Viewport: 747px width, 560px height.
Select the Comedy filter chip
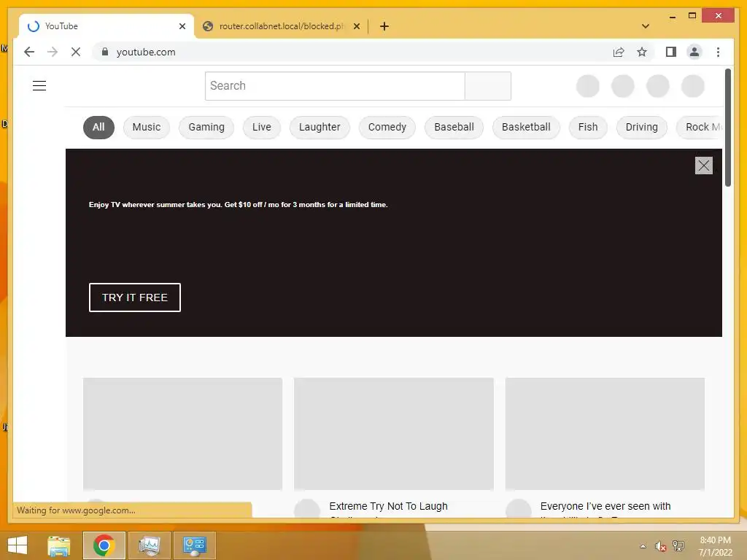coord(387,127)
